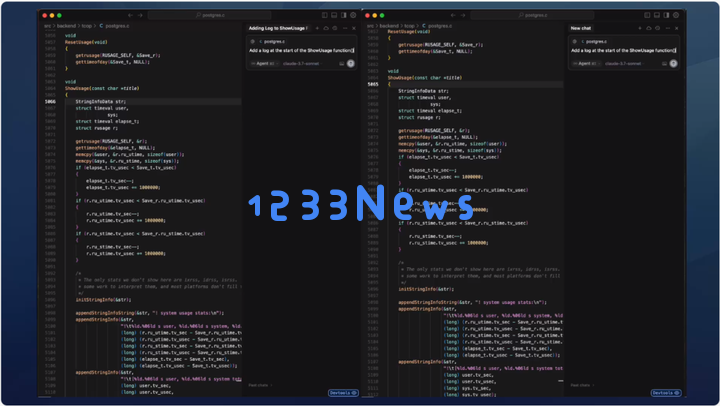This screenshot has width=720, height=406.
Task: Open Agent mode dropdown in right chat
Action: [586, 63]
